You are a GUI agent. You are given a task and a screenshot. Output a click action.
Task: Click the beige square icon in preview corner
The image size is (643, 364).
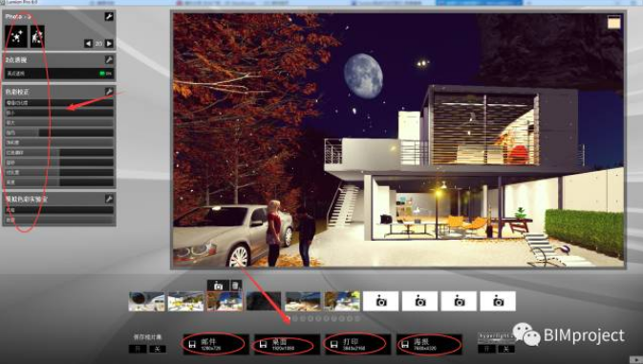pos(614,23)
